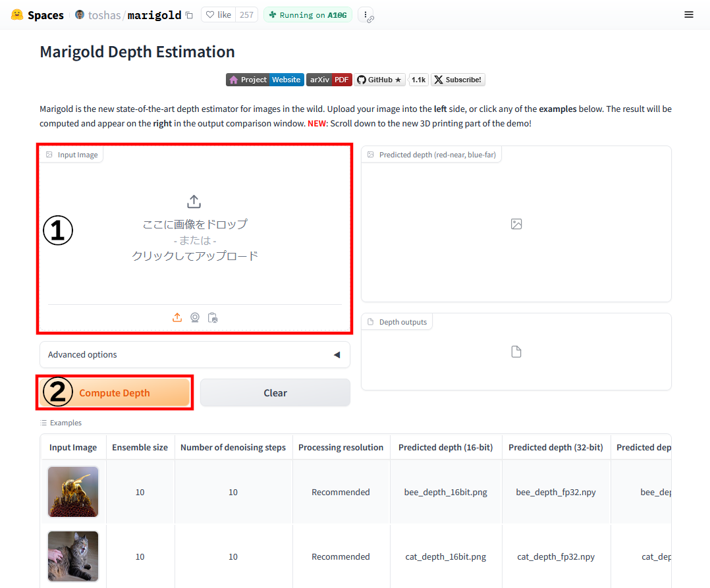
Task: Click the Hugging Face Spaces logo
Action: pyautogui.click(x=38, y=14)
